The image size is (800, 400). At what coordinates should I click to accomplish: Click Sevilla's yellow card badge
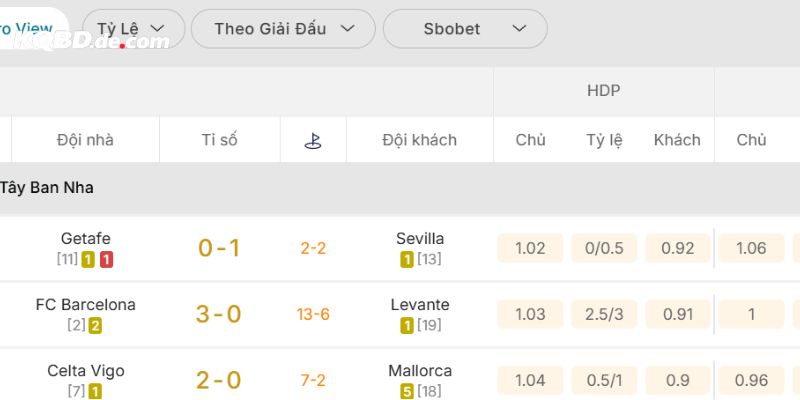point(407,260)
